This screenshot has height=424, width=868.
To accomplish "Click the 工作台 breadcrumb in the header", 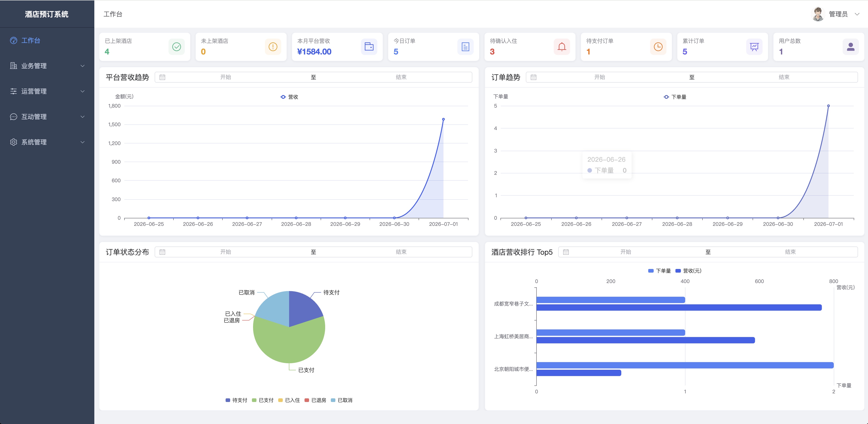I will [113, 14].
